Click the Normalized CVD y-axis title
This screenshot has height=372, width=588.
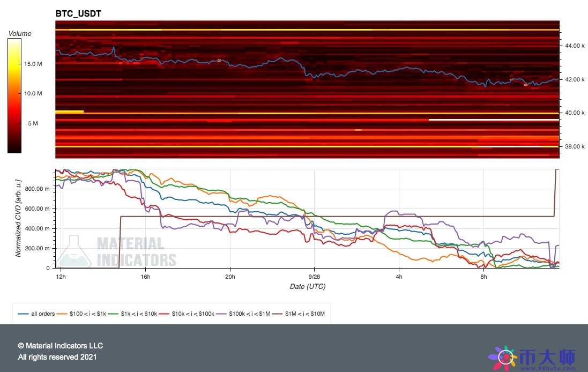pos(18,219)
